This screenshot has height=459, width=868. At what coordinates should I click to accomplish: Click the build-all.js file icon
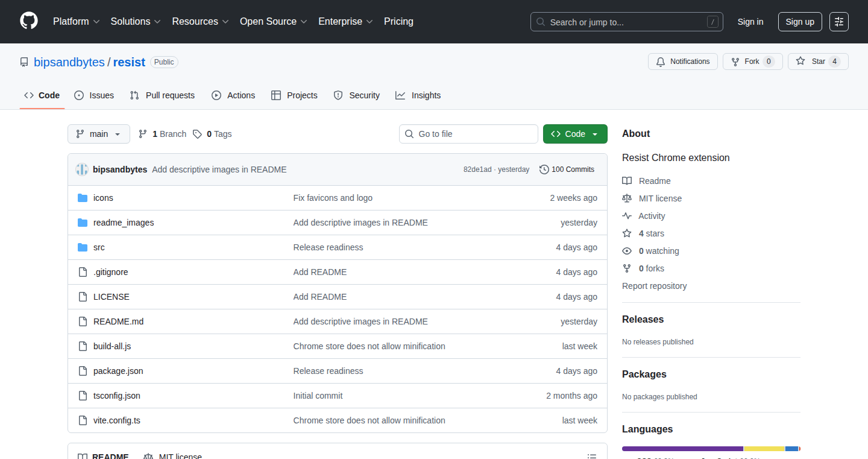83,346
